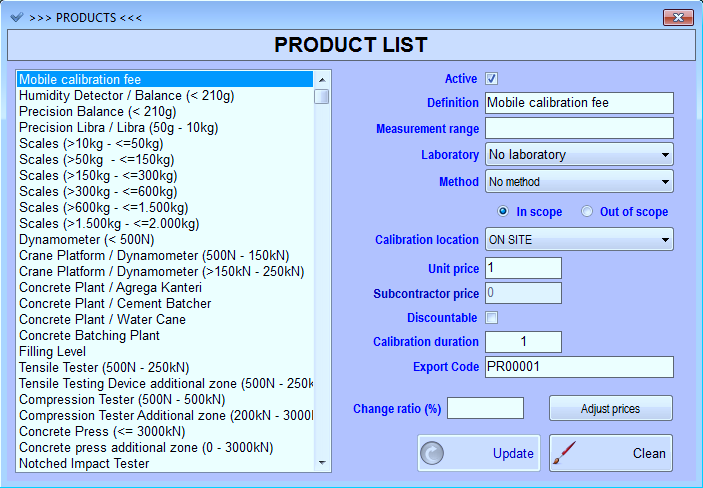Select Crane Platform / Dynamometer (>150kN - 250kN)
Image resolution: width=703 pixels, height=488 pixels.
click(x=165, y=271)
